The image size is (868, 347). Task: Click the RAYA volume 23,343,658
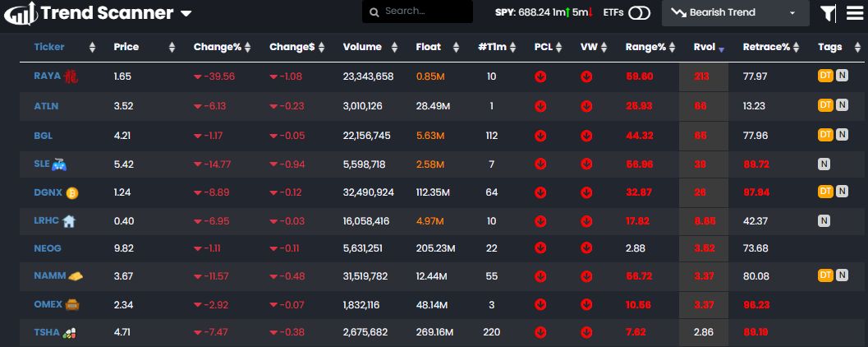[x=368, y=76]
